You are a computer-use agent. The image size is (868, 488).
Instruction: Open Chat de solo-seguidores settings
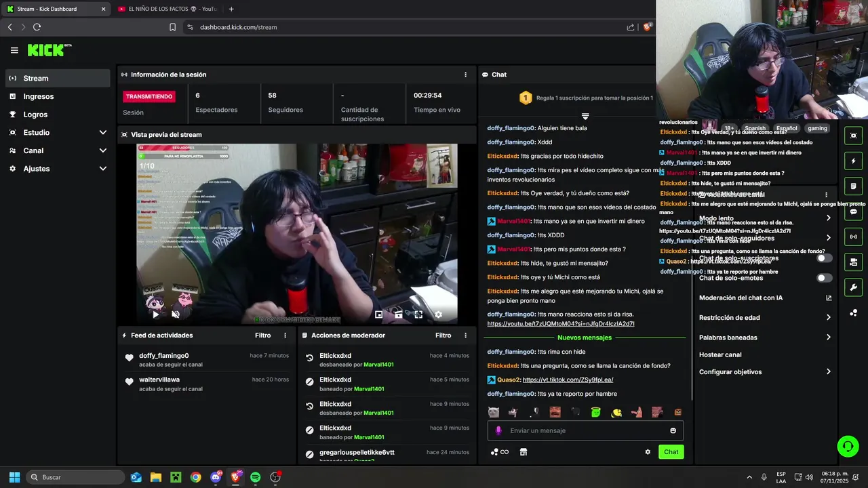(x=765, y=238)
